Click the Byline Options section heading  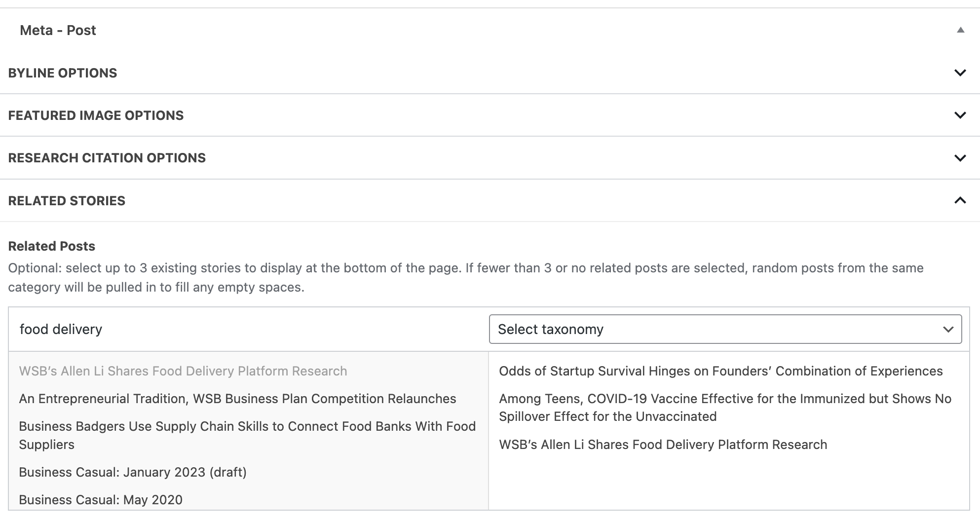pos(63,73)
